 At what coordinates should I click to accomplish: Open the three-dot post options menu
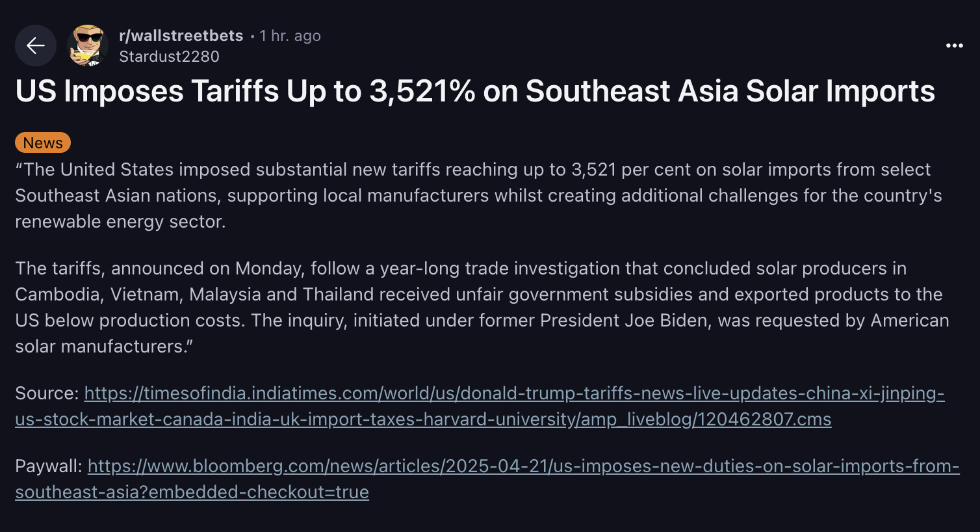[x=954, y=46]
